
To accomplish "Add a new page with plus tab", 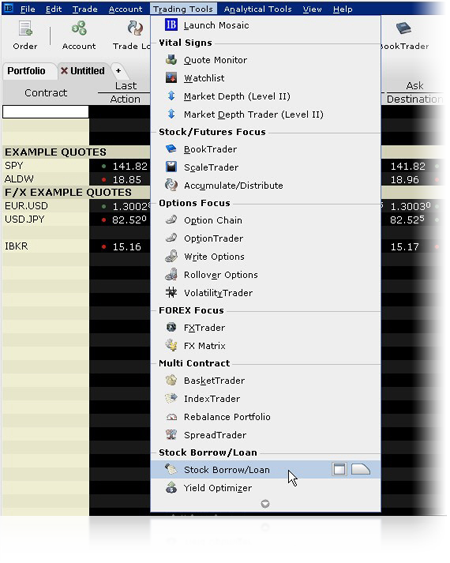I will (x=118, y=71).
